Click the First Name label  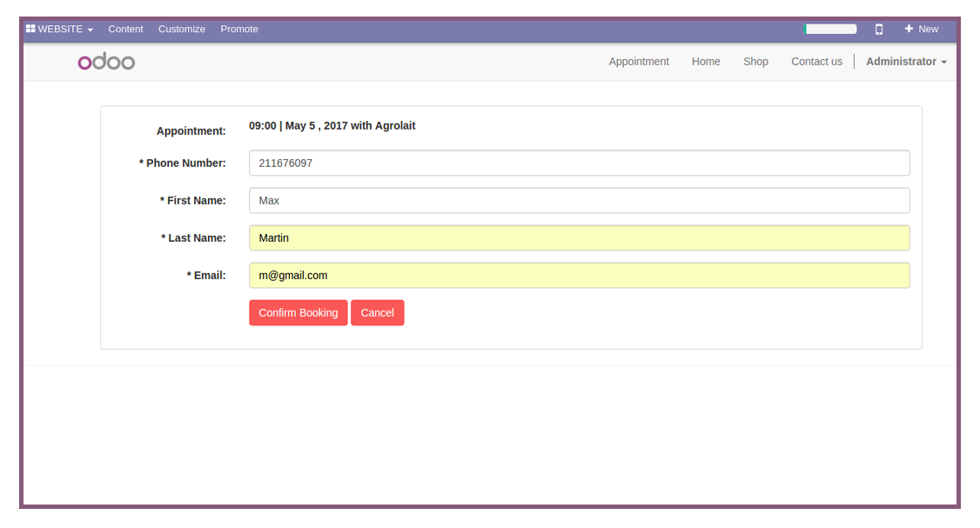pos(192,201)
